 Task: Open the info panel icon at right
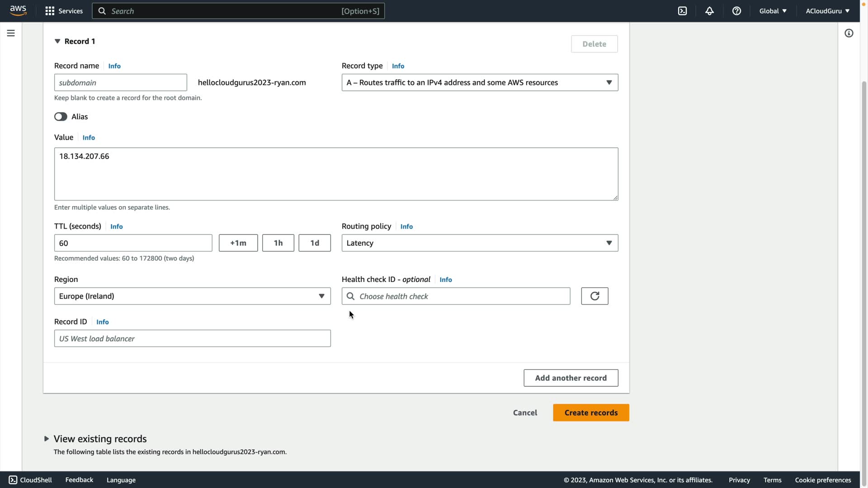(849, 33)
